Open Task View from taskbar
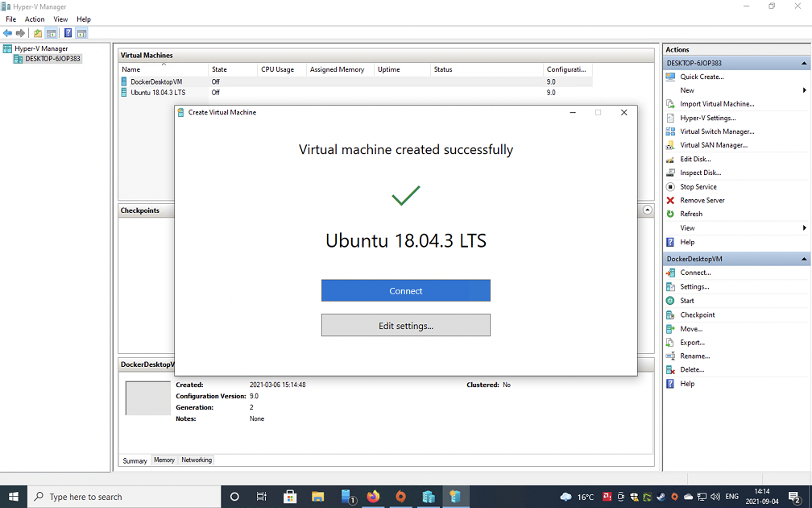Image resolution: width=812 pixels, height=508 pixels. (x=262, y=497)
